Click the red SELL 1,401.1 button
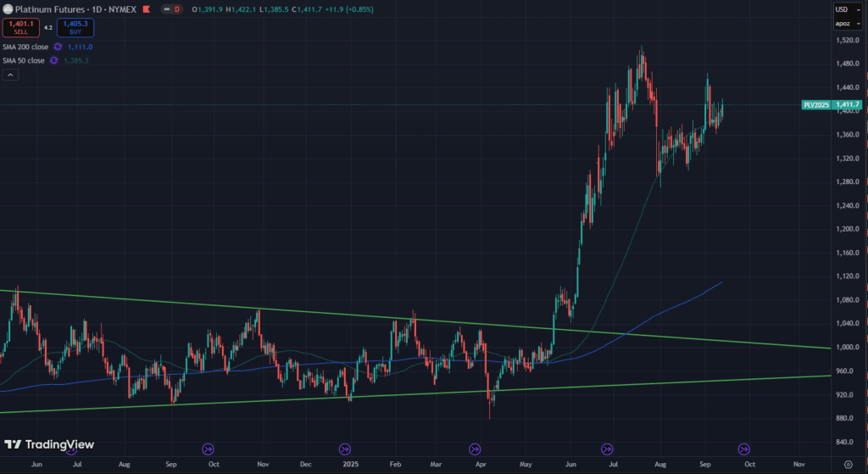The image size is (868, 474). coord(20,28)
